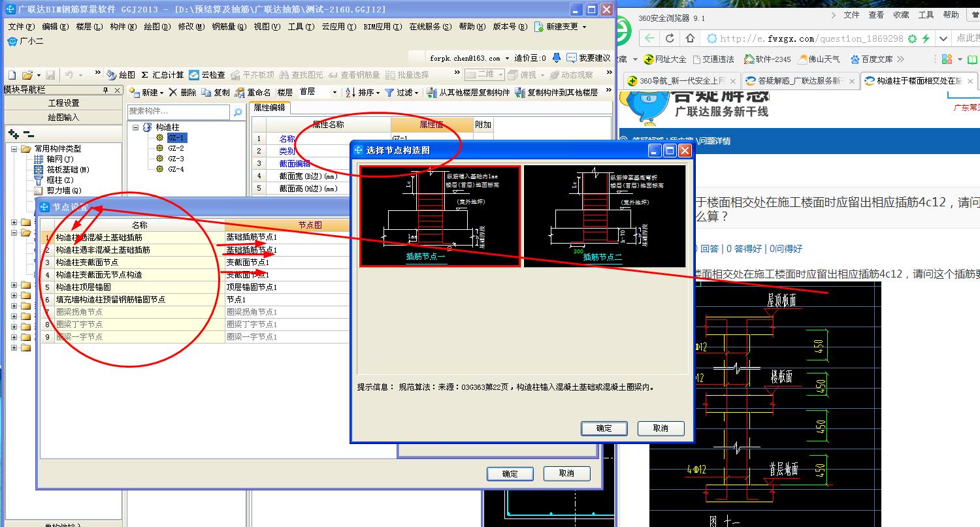Pin the 模块导航栏 panel
The height and width of the screenshot is (527, 980).
106,90
